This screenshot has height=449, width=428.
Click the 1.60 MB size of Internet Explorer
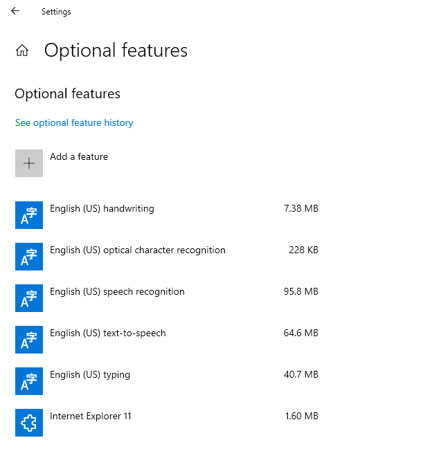pos(302,416)
